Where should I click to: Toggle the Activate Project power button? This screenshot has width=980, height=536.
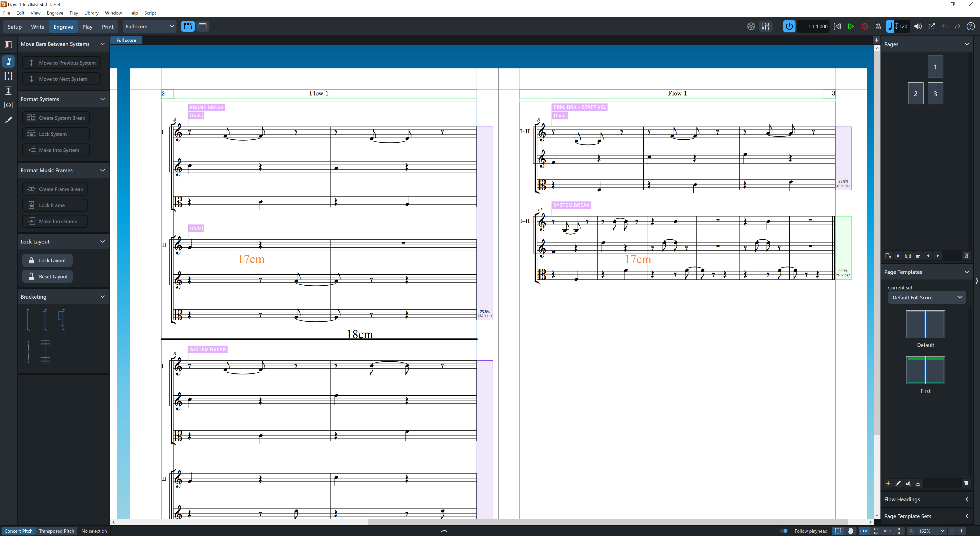[x=789, y=26]
